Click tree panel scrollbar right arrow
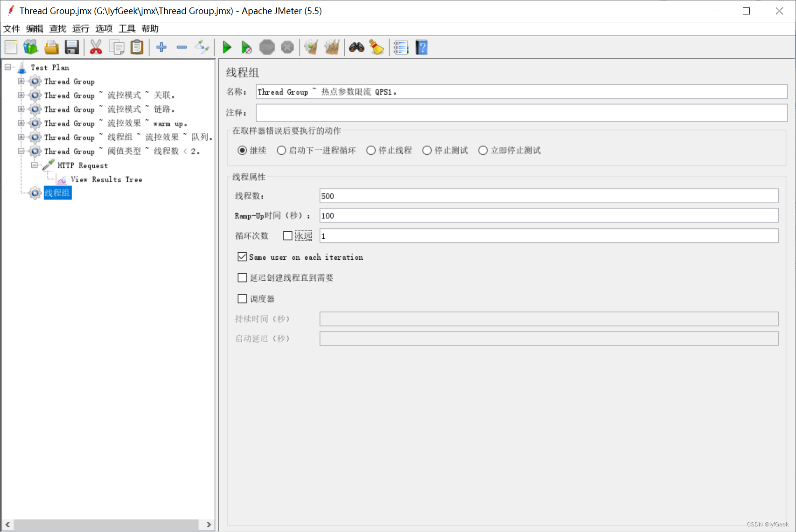 tap(209, 525)
